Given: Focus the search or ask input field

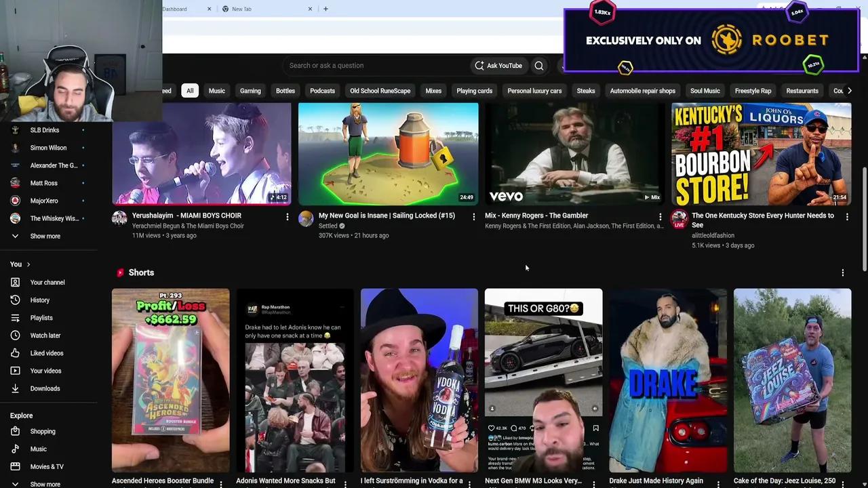Looking at the screenshot, I should pyautogui.click(x=376, y=66).
